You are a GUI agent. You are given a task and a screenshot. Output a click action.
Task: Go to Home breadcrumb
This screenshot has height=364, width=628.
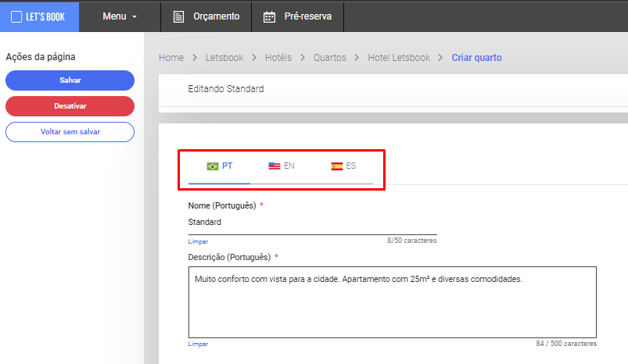pos(171,58)
